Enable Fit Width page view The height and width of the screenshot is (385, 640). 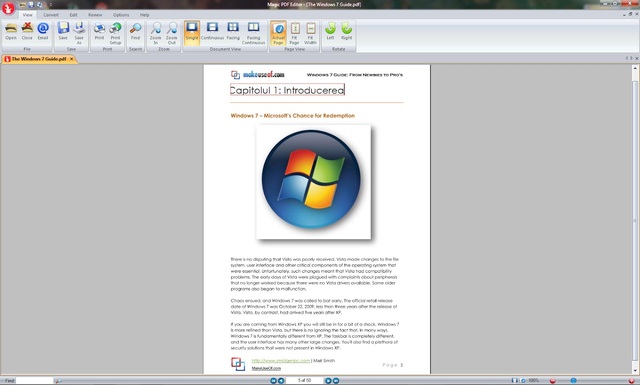(x=311, y=33)
